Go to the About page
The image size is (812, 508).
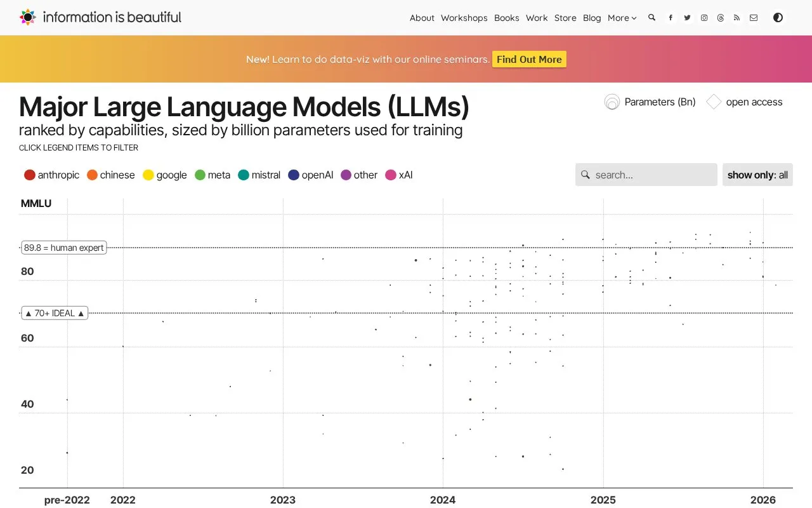pos(422,18)
